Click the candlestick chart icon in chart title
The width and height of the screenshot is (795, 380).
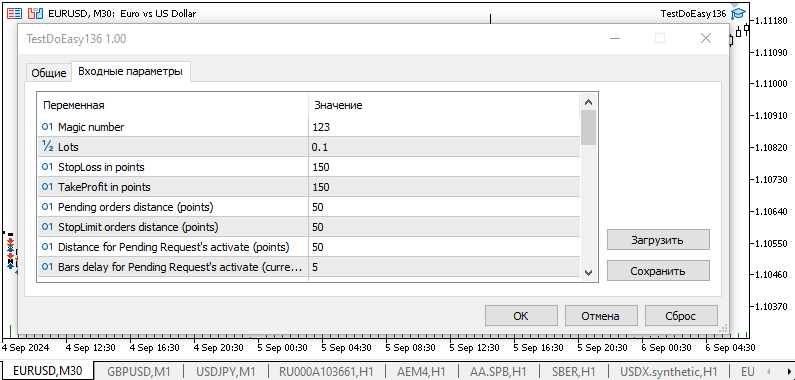pos(35,14)
